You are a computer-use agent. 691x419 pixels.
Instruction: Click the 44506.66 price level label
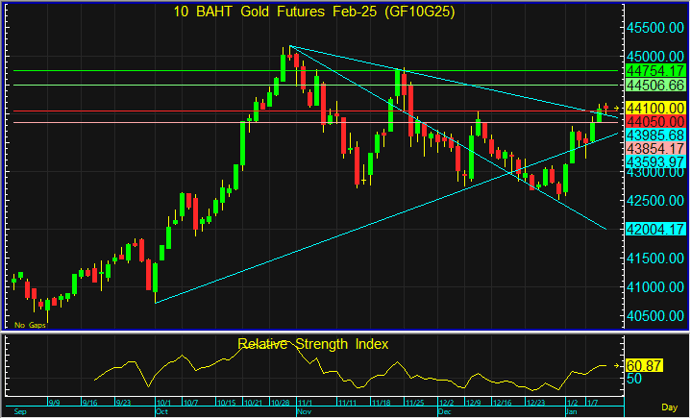(x=654, y=86)
